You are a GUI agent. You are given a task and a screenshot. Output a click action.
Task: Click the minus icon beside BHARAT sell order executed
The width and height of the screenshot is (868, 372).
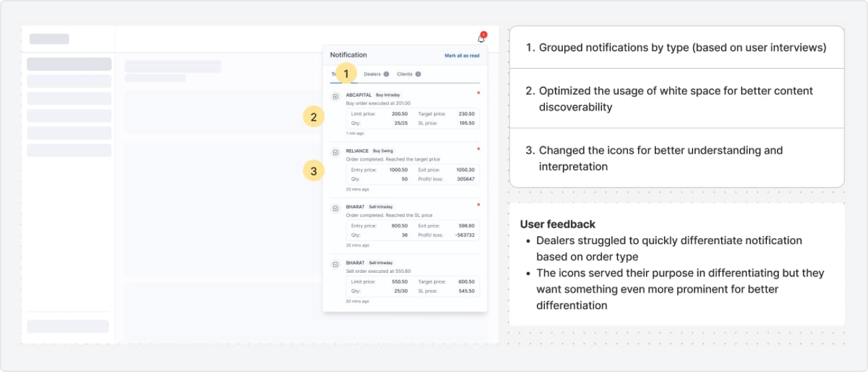click(335, 265)
